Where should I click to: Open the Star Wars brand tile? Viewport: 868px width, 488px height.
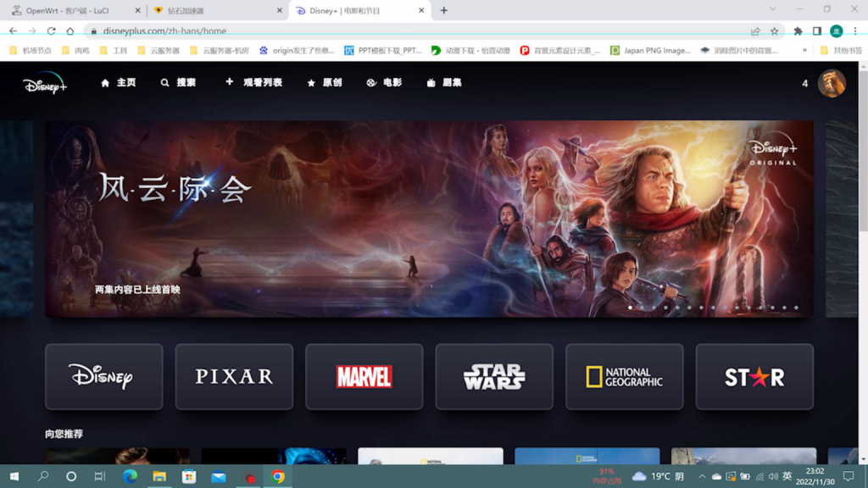coord(494,377)
